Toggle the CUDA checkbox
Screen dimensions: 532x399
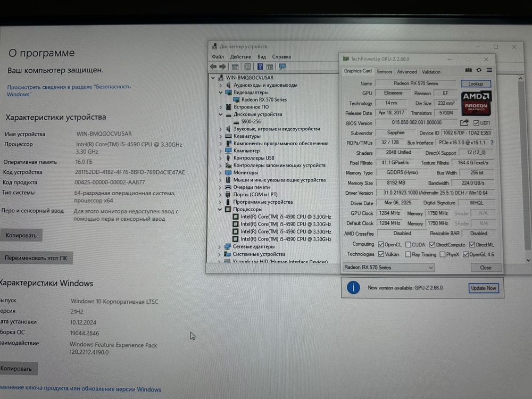pyautogui.click(x=408, y=245)
